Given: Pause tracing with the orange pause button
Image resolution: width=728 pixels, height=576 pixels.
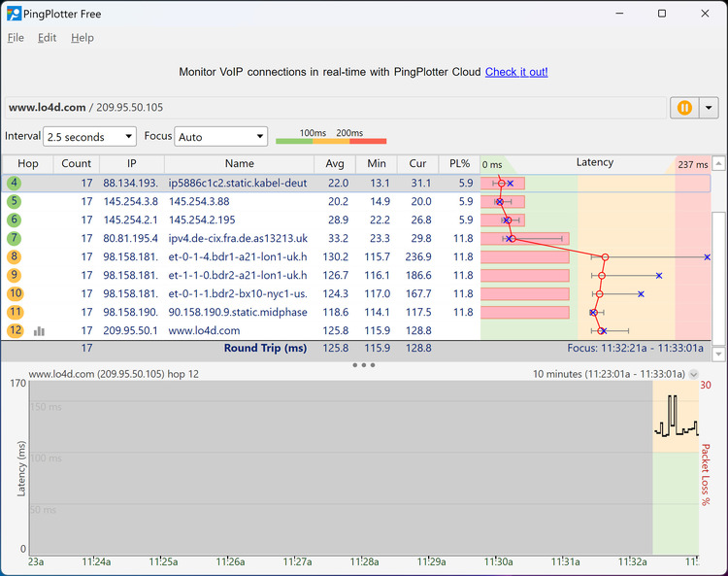Looking at the screenshot, I should pos(684,108).
